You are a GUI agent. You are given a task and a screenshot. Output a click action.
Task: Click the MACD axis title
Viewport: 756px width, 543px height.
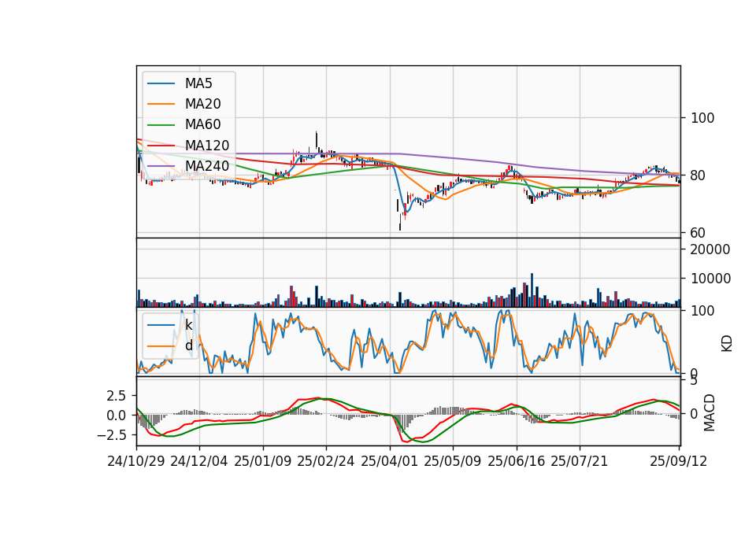click(709, 413)
